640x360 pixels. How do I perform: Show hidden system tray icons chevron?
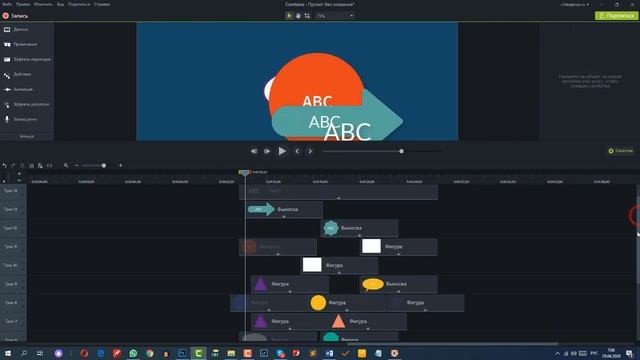pyautogui.click(x=557, y=353)
